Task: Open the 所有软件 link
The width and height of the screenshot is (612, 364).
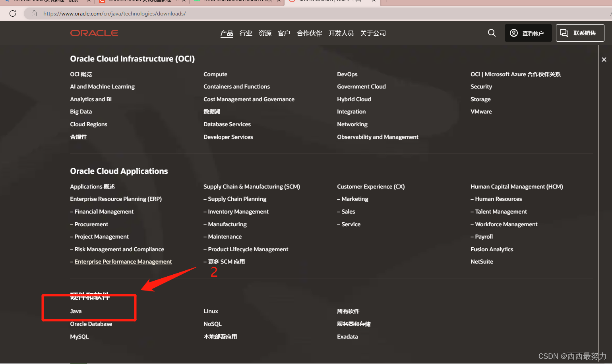Action: click(348, 311)
